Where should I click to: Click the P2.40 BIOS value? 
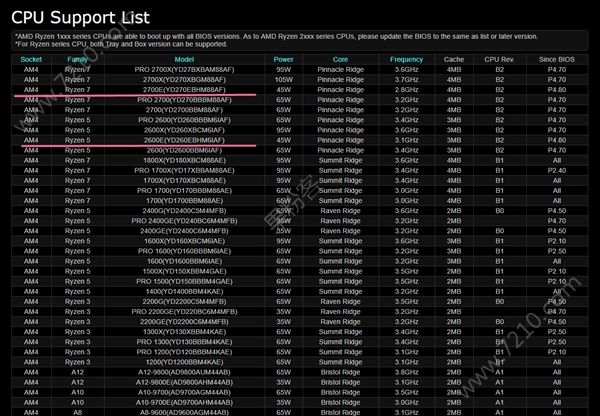click(557, 170)
